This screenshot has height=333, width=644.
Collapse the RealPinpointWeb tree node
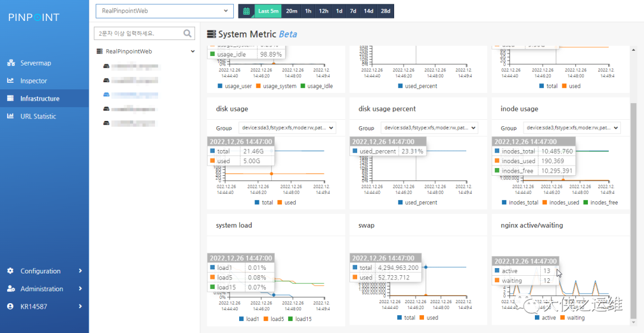point(193,52)
